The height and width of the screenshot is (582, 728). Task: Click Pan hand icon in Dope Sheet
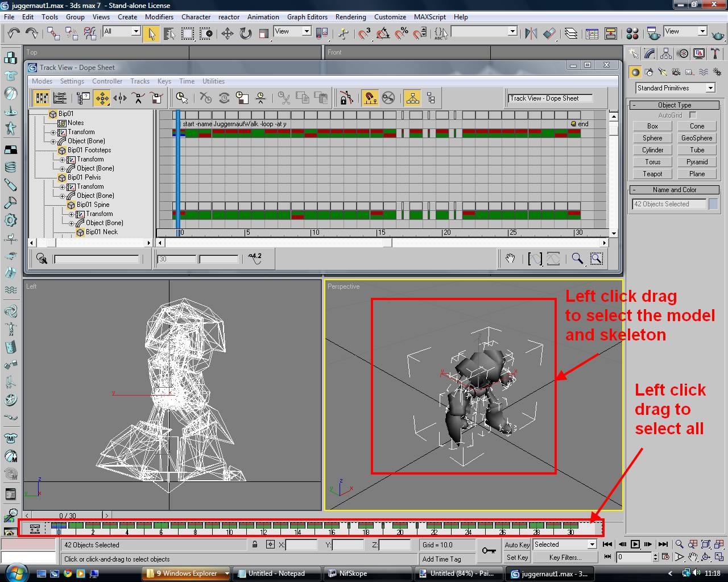pyautogui.click(x=510, y=259)
